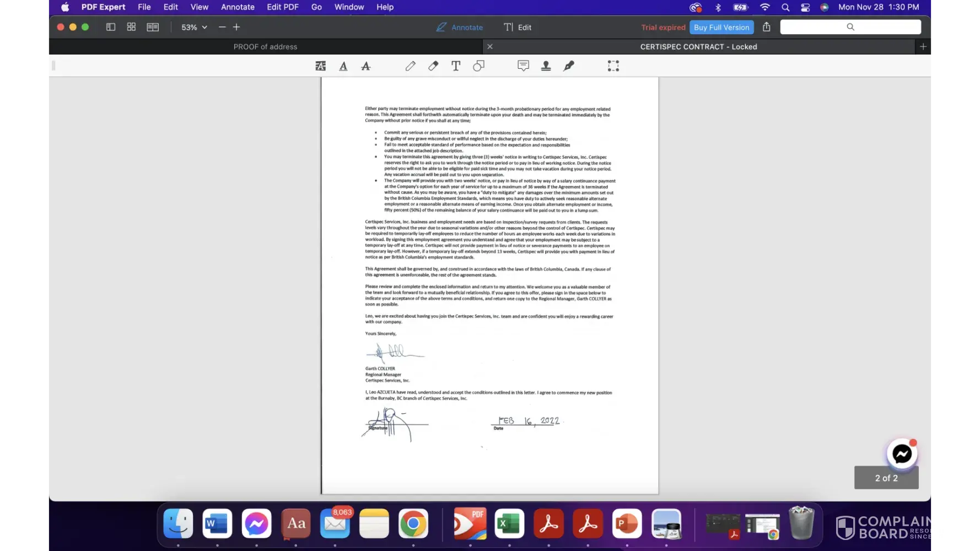Select the highlight text tool

click(320, 66)
